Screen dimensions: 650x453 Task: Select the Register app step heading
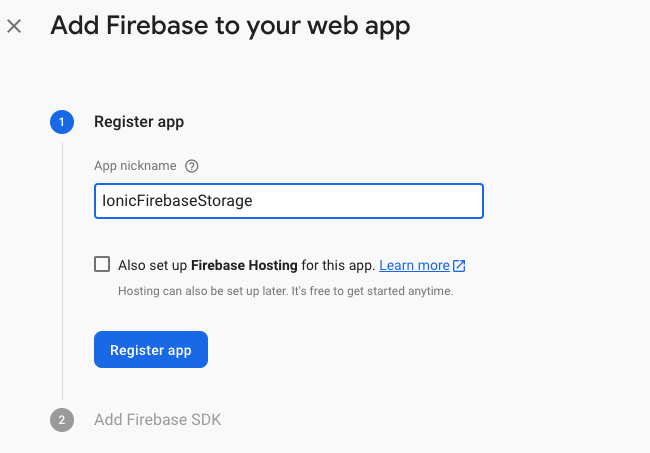tap(139, 122)
